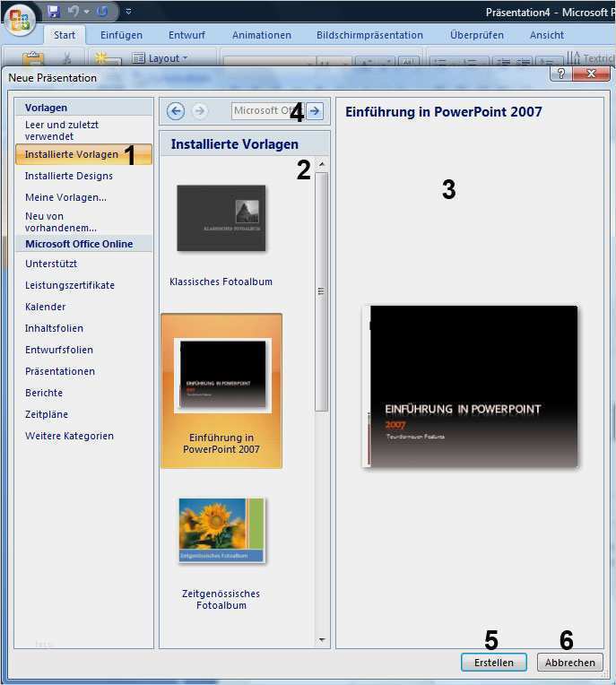This screenshot has height=685, width=616.
Task: Select the Kalender online category
Action: [x=45, y=307]
